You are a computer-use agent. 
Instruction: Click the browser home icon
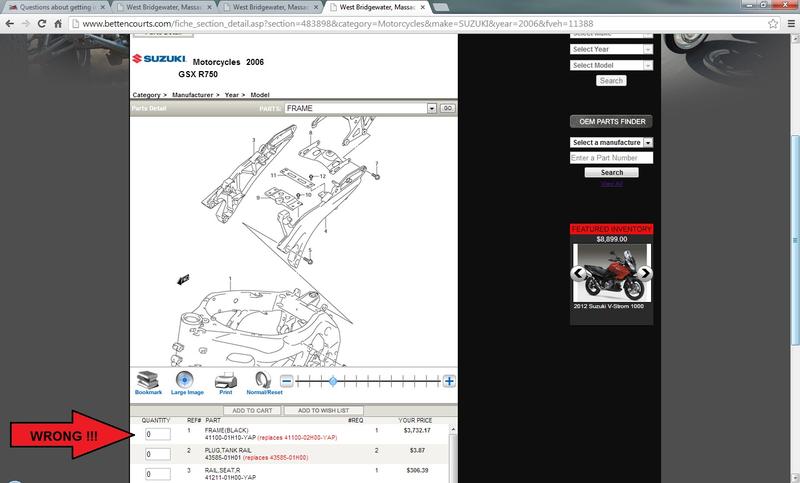[x=58, y=23]
